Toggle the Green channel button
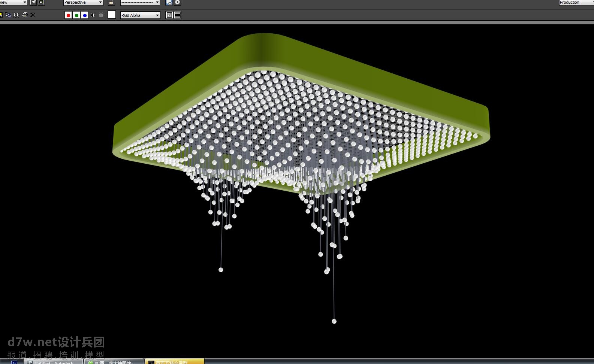The height and width of the screenshot is (364, 594). 76,15
